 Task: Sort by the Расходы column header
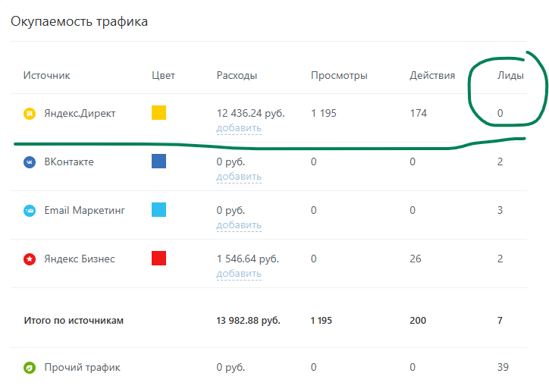coord(237,75)
